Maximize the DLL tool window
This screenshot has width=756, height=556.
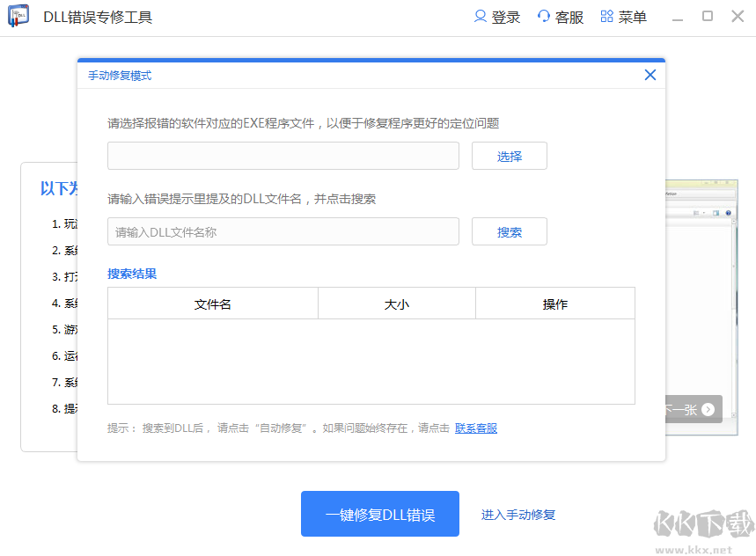tap(708, 16)
